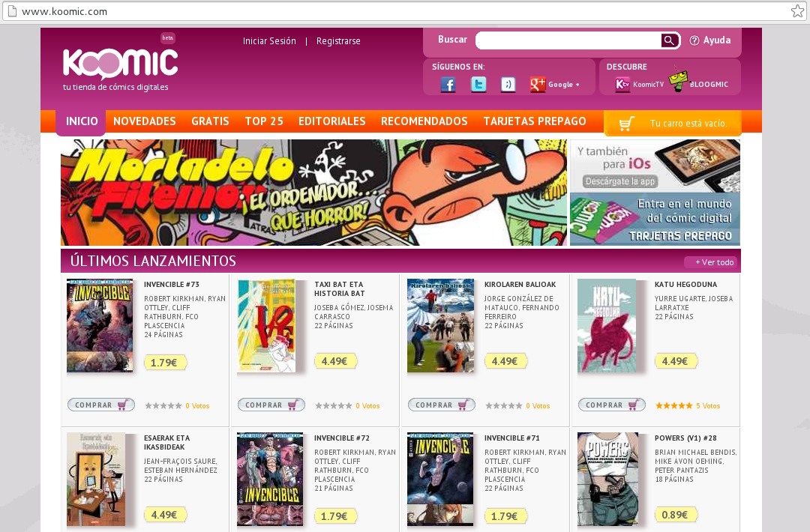810x532 pixels.
Task: Open the Twitter social icon
Action: (x=478, y=84)
